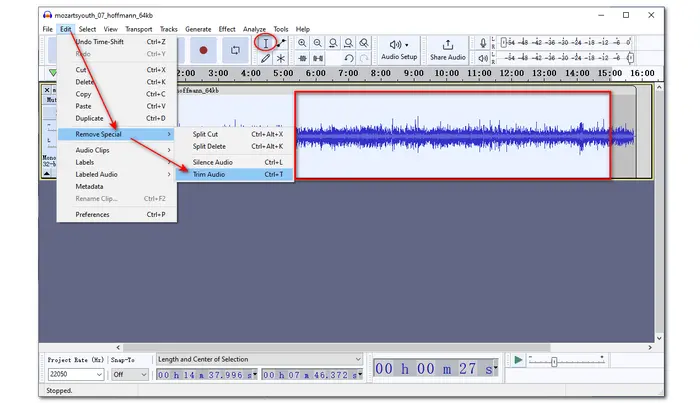Open the Effect menu
This screenshot has height=403, width=700.
tap(227, 29)
